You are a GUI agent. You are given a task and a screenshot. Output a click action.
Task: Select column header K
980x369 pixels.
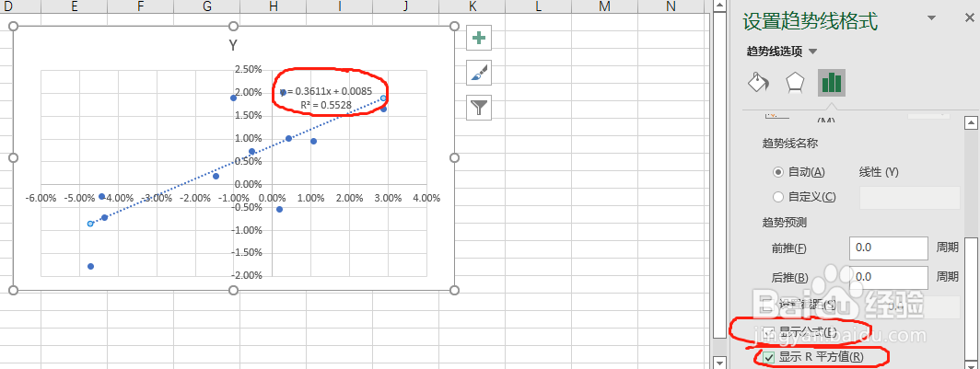click(x=472, y=6)
